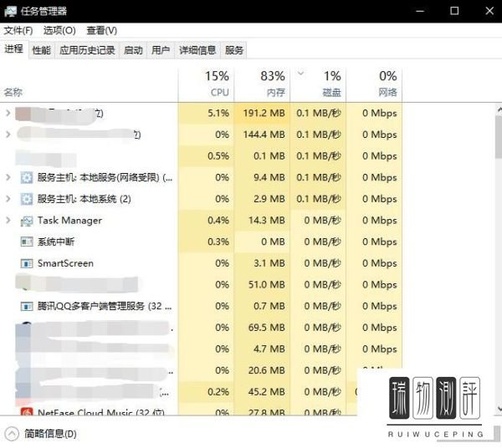The image size is (502, 448).
Task: Switch to the 用户 tab
Action: [161, 50]
